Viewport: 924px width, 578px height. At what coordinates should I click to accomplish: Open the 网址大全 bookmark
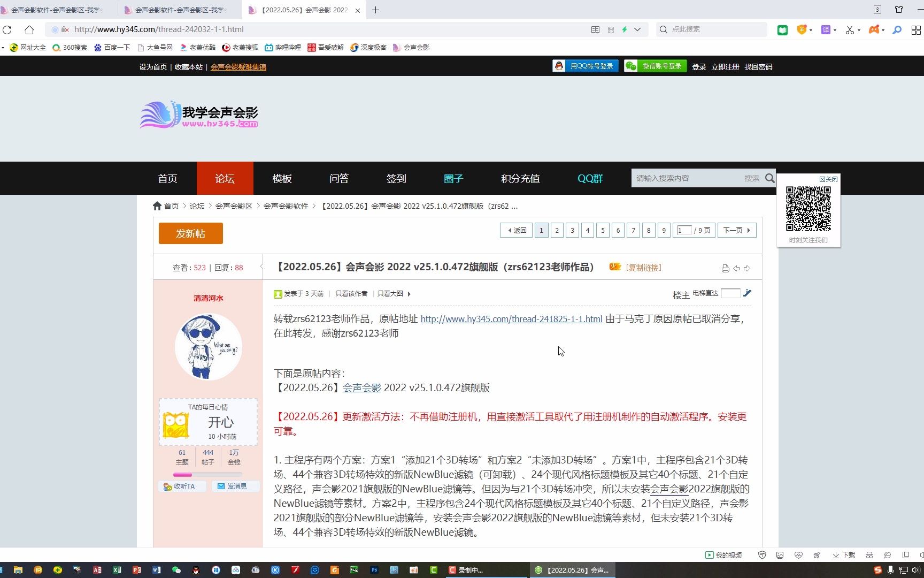[x=28, y=48]
